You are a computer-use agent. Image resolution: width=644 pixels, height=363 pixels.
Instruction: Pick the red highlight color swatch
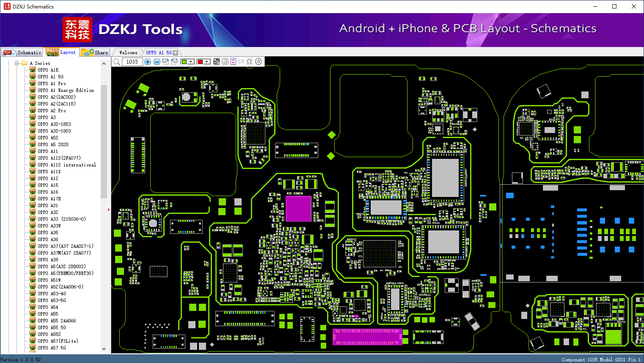click(x=200, y=62)
